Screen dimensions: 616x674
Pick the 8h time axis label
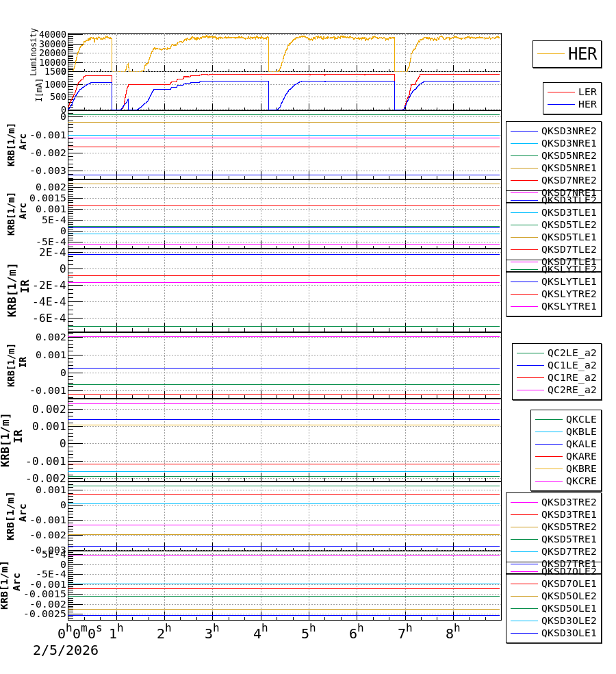click(453, 632)
